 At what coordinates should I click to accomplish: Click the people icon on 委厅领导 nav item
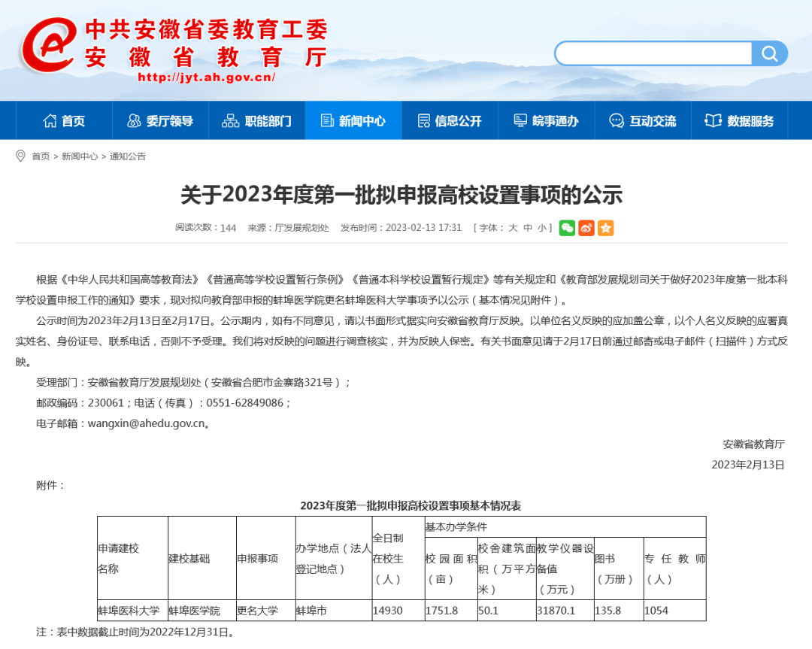coord(132,120)
